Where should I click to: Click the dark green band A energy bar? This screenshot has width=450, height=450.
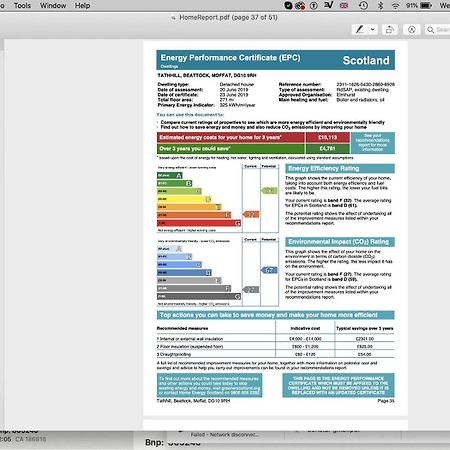170,175
